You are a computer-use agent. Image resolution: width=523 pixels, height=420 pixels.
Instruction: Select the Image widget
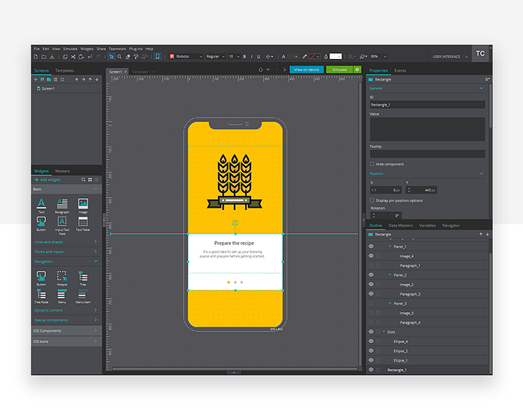coord(83,206)
